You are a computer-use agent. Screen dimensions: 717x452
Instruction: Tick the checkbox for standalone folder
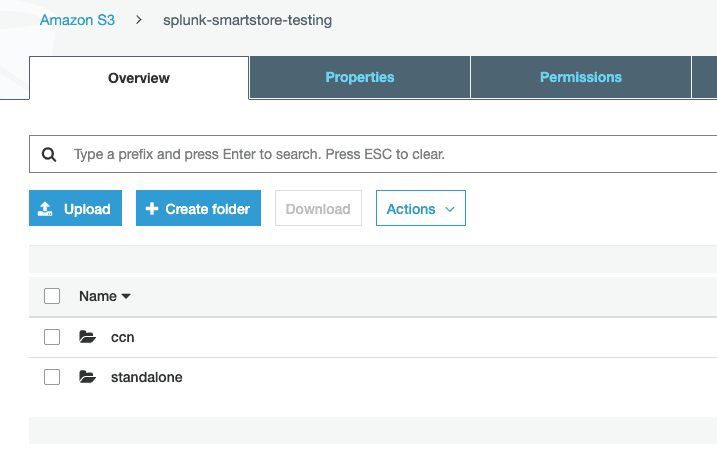(52, 377)
